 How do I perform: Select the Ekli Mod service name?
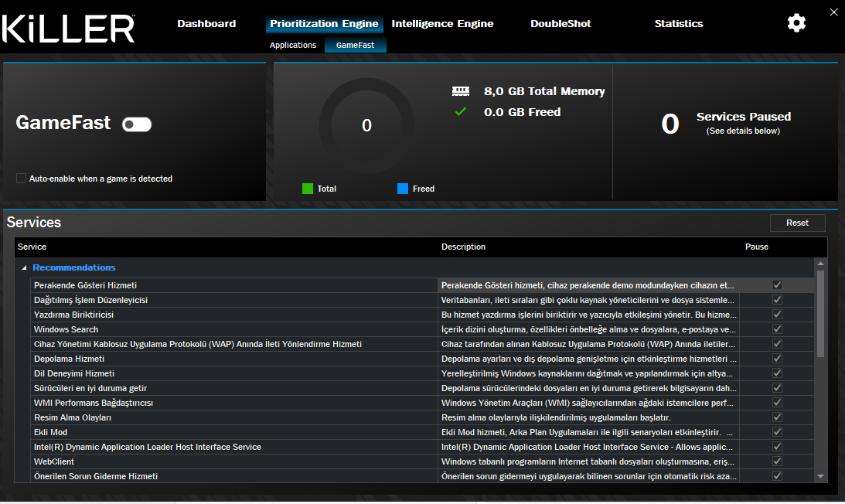click(51, 432)
